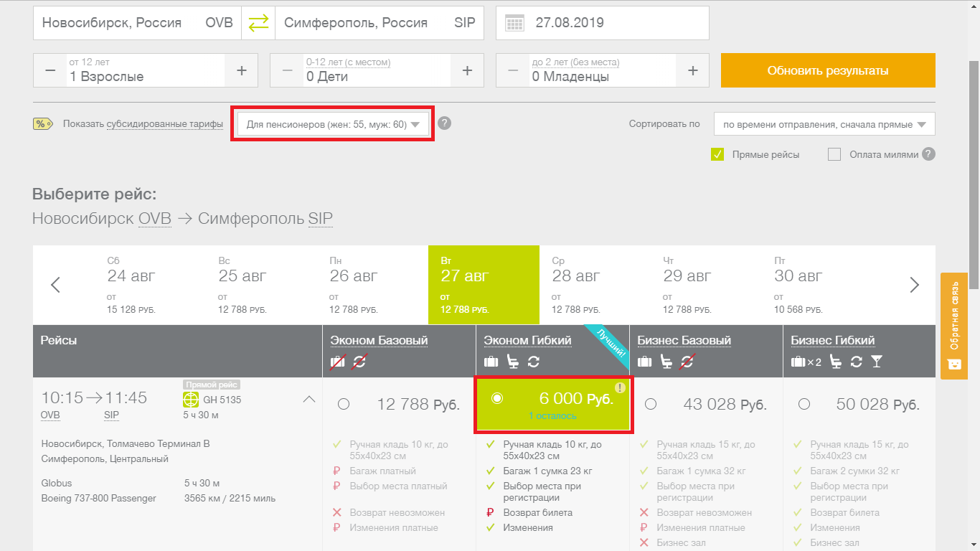Viewport: 980px width, 551px height.
Task: Decrease infants count with minus button
Action: (x=513, y=70)
